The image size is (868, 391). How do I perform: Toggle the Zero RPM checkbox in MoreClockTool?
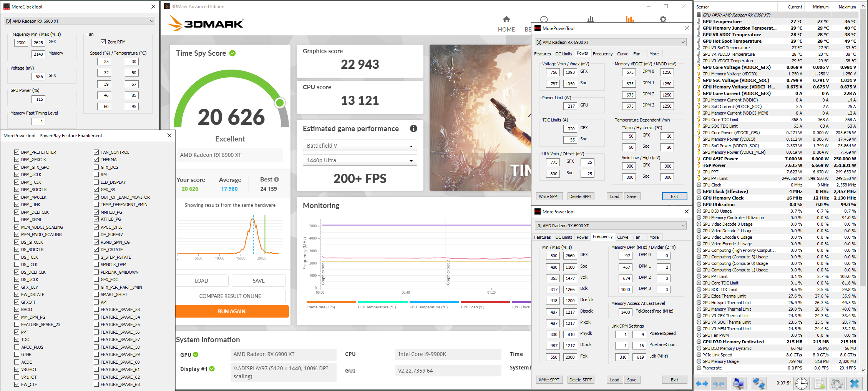[x=103, y=42]
